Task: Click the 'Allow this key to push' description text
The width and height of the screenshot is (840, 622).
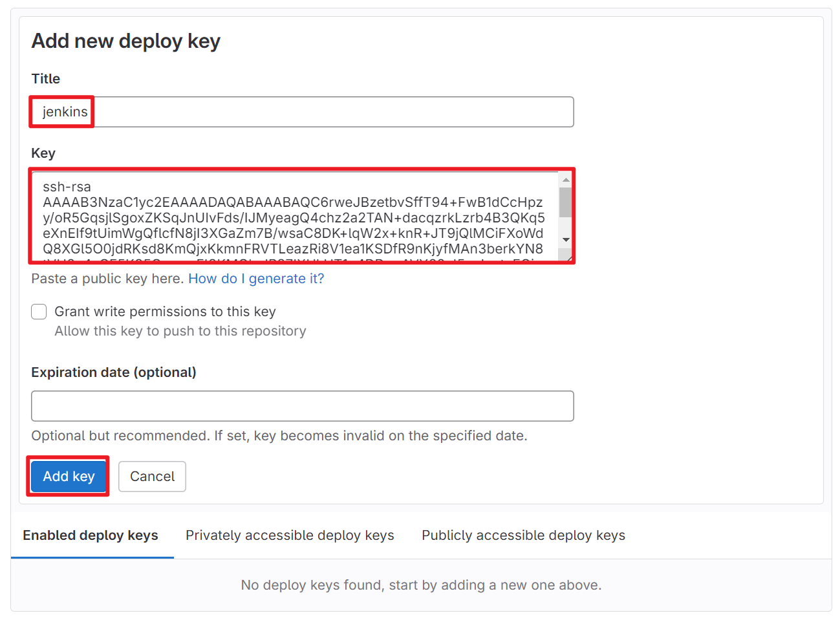Action: click(180, 331)
